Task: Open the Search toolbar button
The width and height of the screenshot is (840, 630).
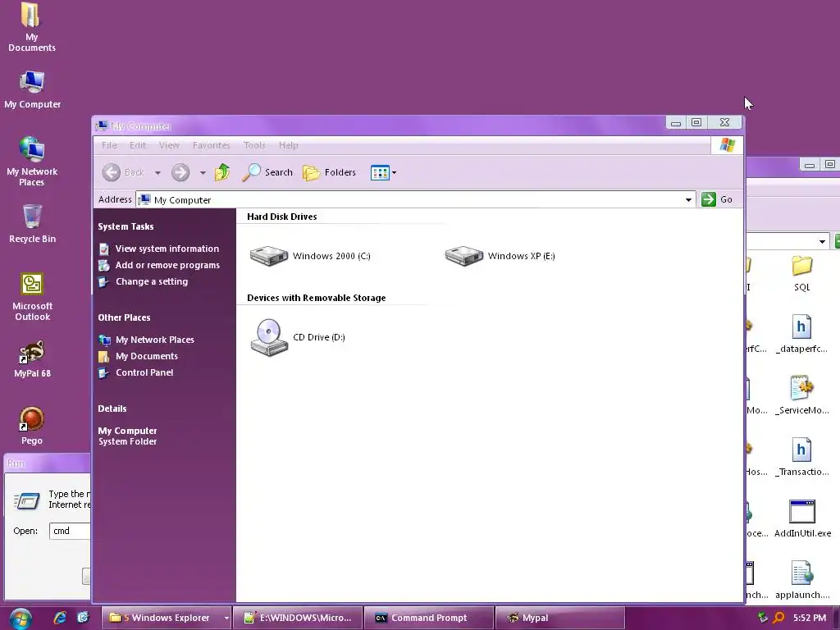Action: tap(267, 172)
